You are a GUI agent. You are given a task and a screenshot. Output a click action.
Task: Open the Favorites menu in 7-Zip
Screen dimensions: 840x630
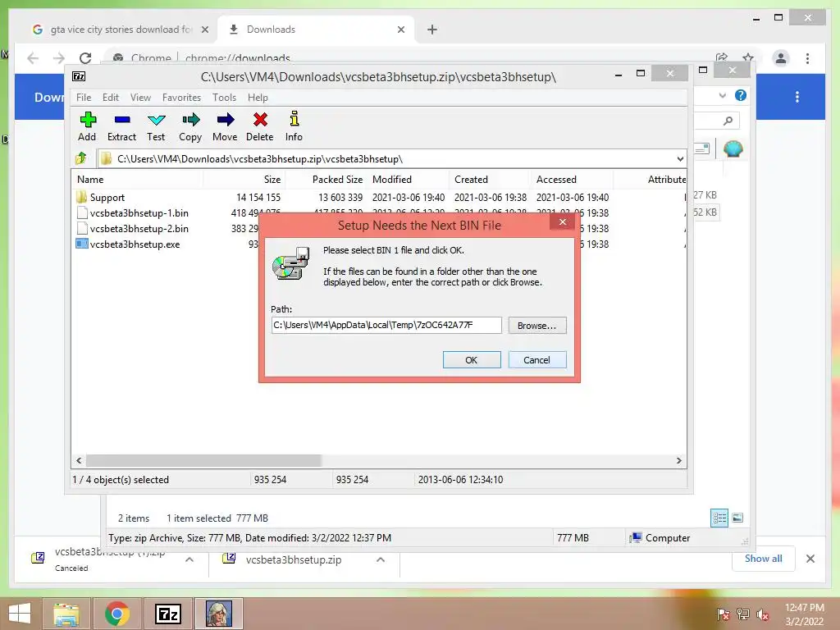[x=181, y=98]
